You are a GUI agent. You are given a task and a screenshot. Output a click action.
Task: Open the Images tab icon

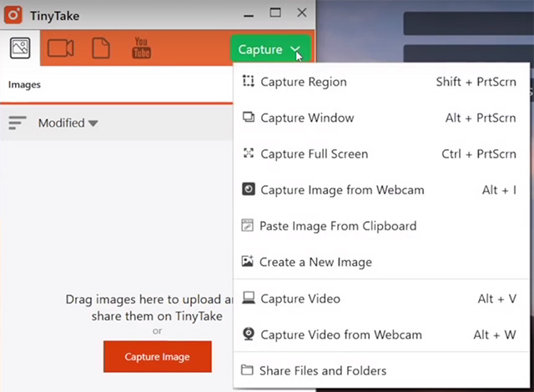20,48
